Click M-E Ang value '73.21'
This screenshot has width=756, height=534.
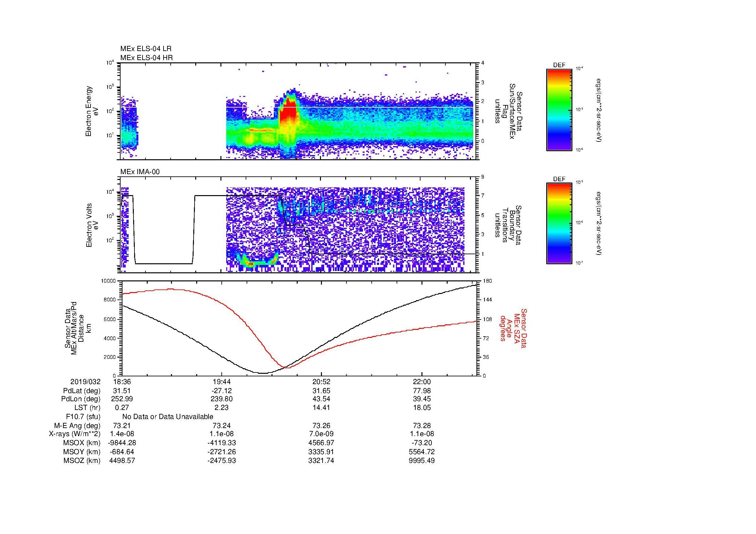click(x=122, y=425)
